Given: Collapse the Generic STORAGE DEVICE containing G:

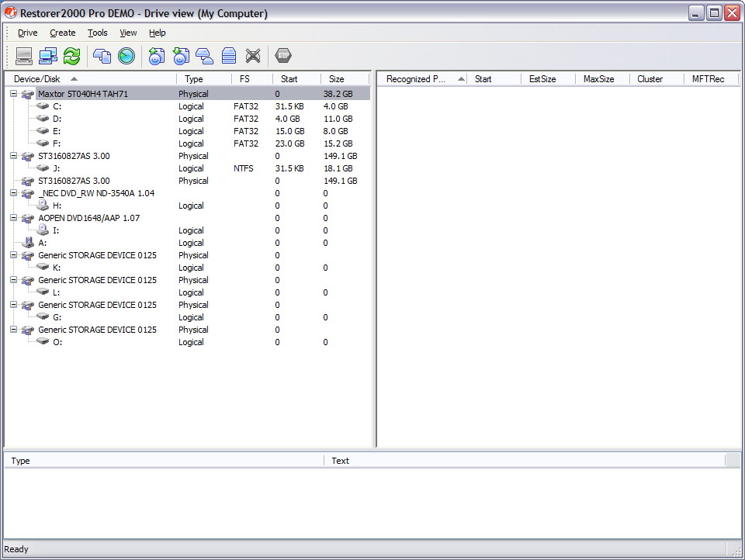Looking at the screenshot, I should (14, 305).
